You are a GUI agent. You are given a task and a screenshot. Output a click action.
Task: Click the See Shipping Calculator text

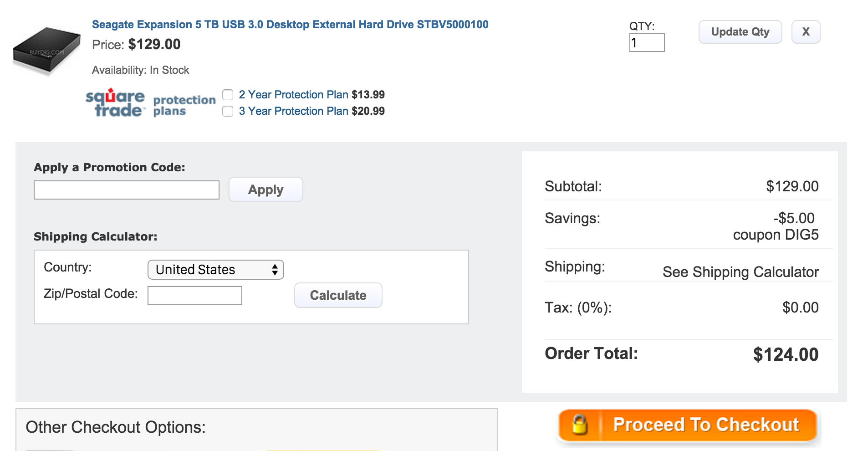pos(740,272)
